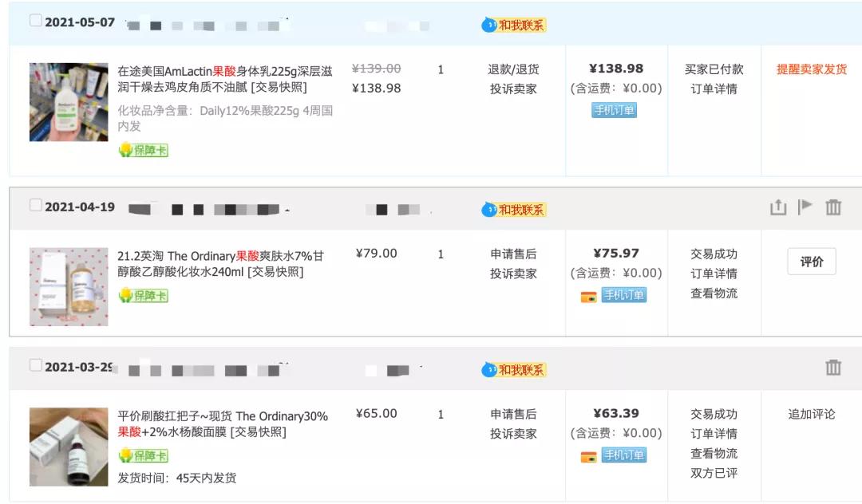The image size is (862, 504).
Task: Check the 2021-03-29 order checkbox
Action: point(36,365)
